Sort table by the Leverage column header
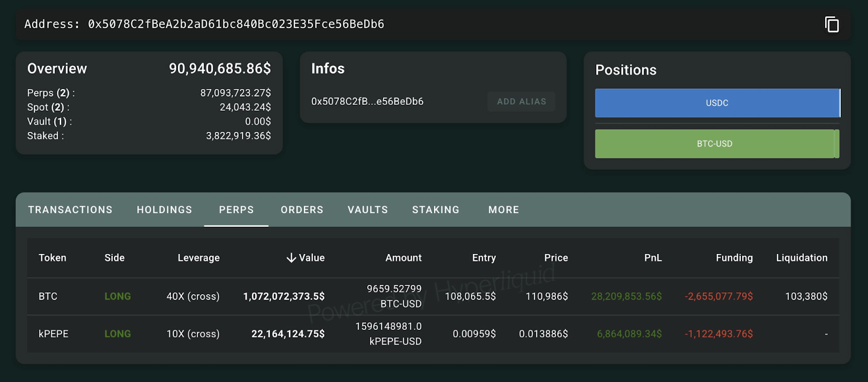 [199, 258]
